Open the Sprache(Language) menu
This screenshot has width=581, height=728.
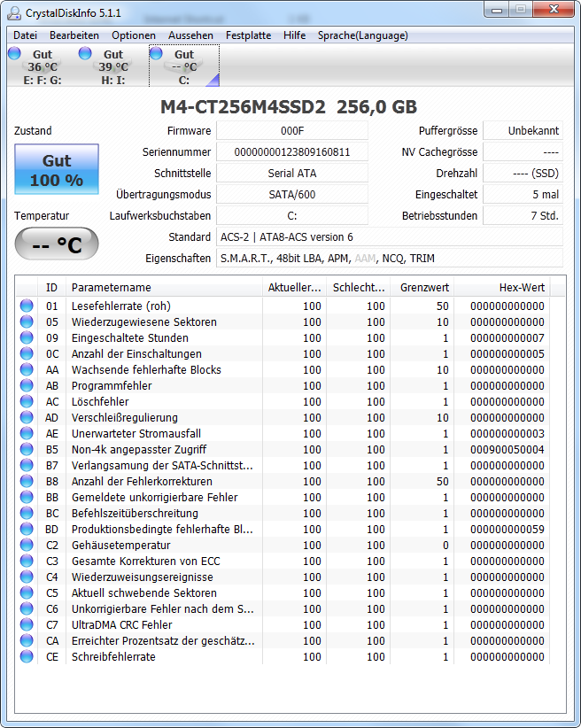click(x=363, y=35)
